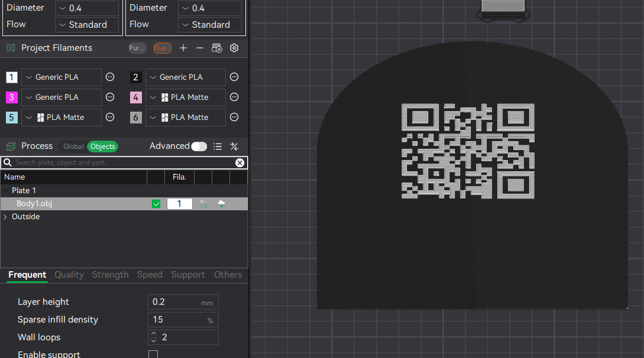Collapse the Plate 1 tree node
This screenshot has height=358, width=644.
[x=5, y=191]
